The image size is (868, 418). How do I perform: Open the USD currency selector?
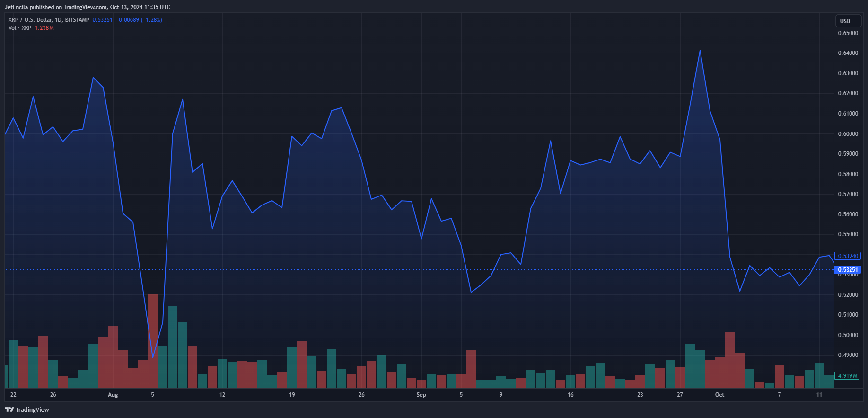click(847, 21)
